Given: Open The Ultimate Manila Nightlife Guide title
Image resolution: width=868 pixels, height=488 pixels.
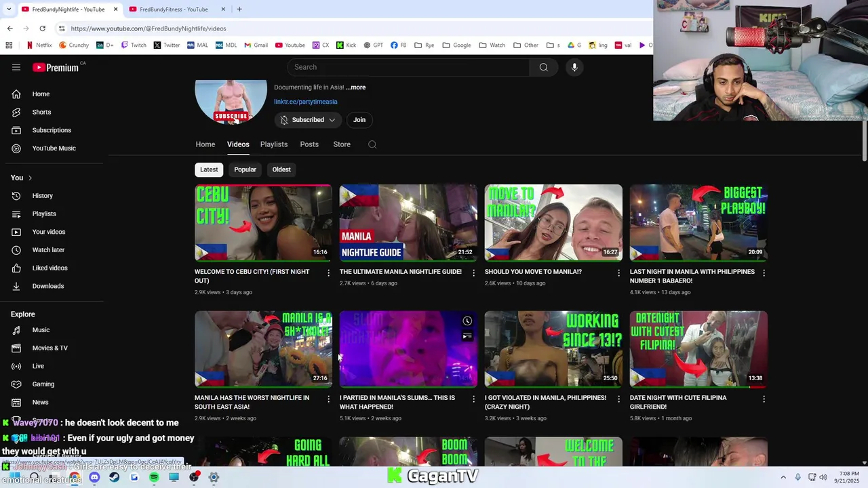Looking at the screenshot, I should coord(401,272).
